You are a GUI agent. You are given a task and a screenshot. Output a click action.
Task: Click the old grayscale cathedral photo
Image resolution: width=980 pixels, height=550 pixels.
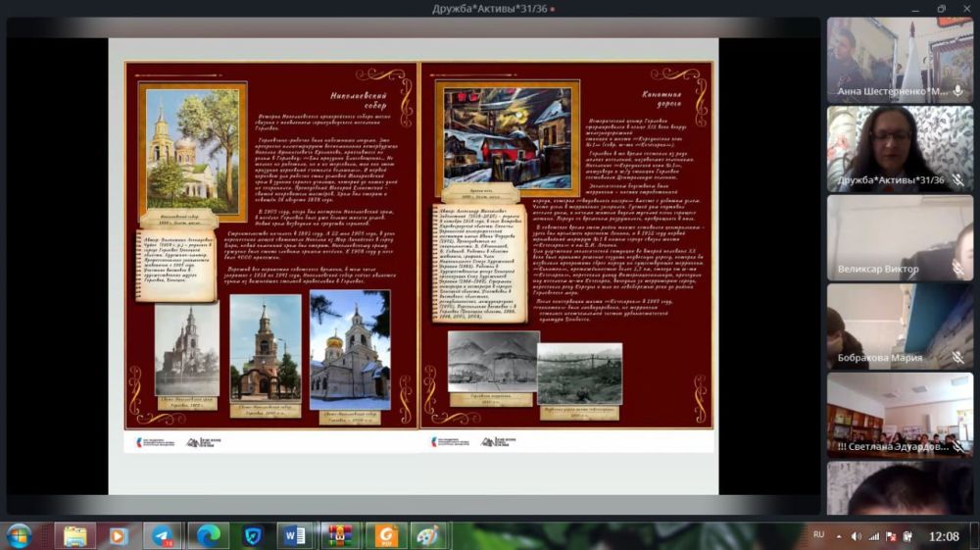point(187,351)
